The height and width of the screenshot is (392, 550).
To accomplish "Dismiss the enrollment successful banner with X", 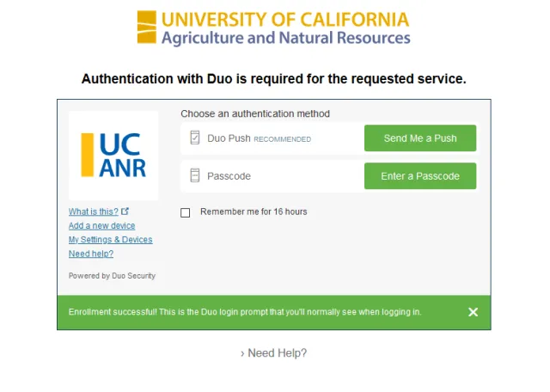I will coord(473,312).
